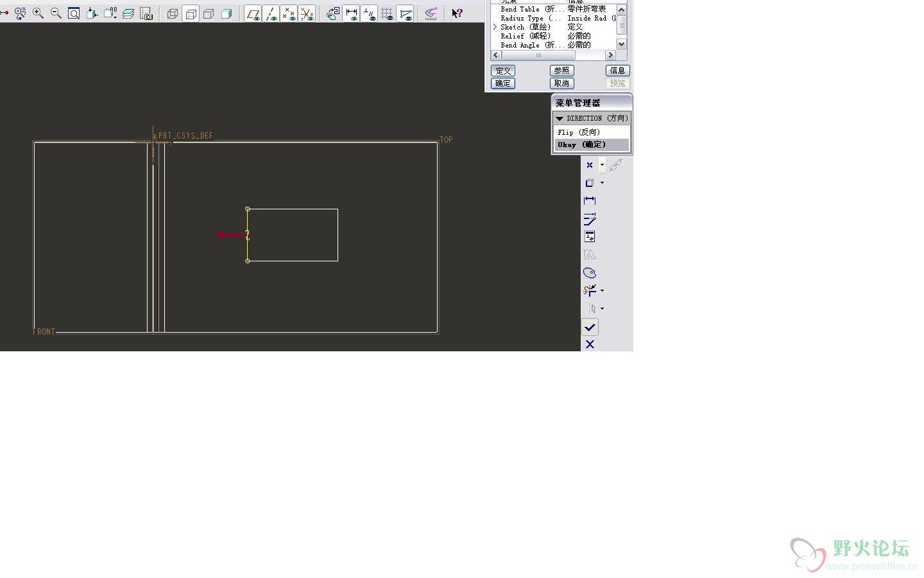Image resolution: width=924 pixels, height=578 pixels.
Task: Open the sketcher Palette icon
Action: click(590, 273)
